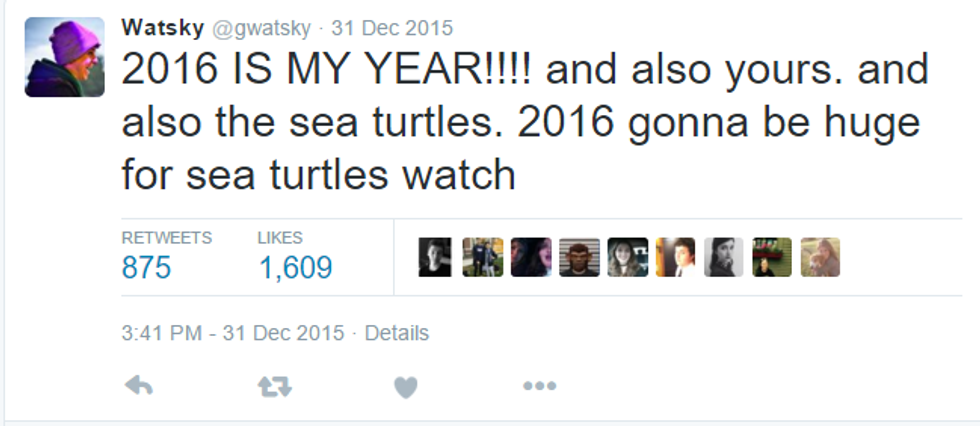Retweet this Watsky tweet
Screen dimensions: 980x426
pyautogui.click(x=273, y=387)
